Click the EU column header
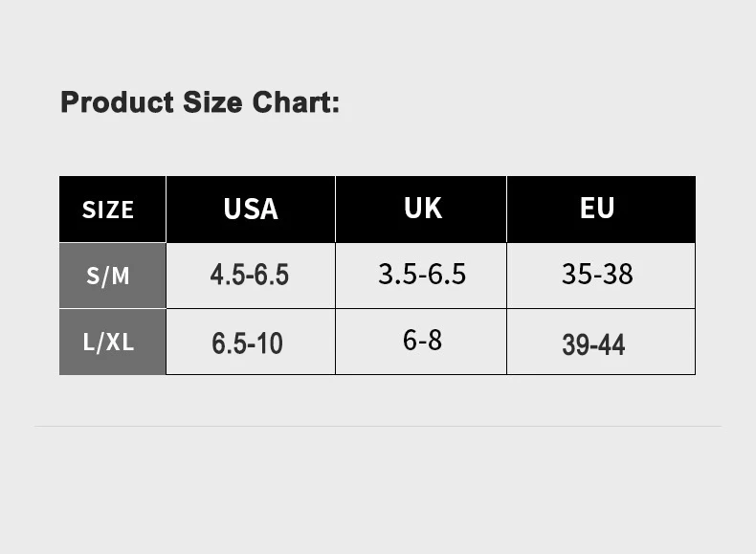 click(x=597, y=208)
